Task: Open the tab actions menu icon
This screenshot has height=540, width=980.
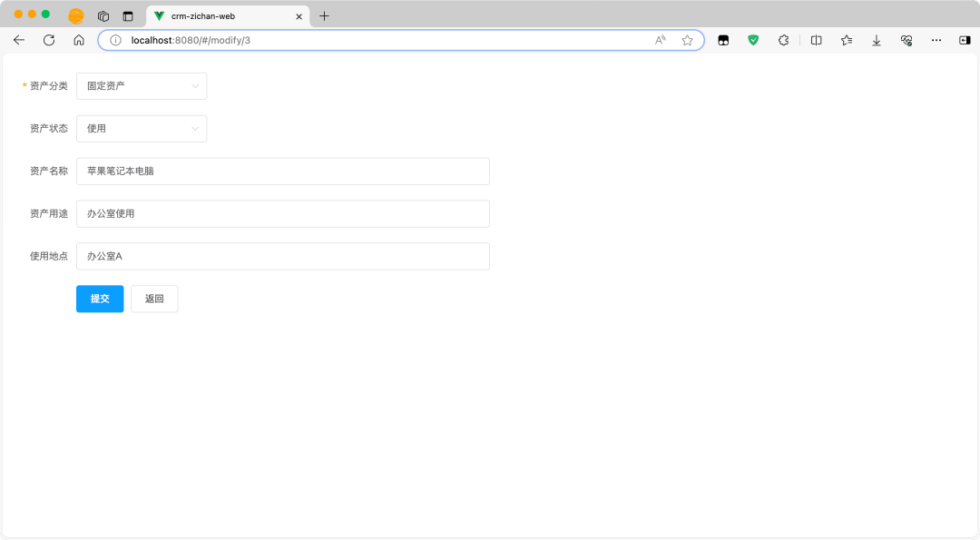Action: 128,16
